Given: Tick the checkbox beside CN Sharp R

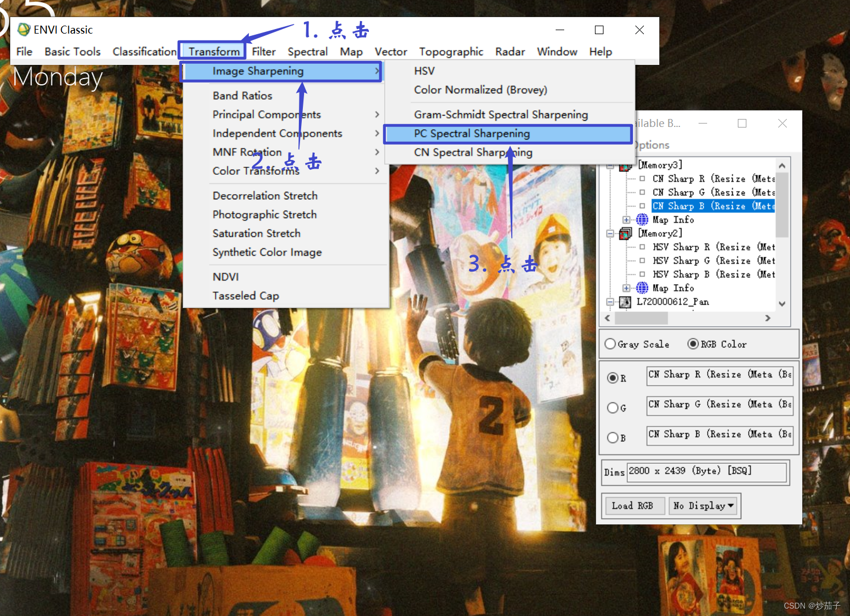Looking at the screenshot, I should pos(642,179).
